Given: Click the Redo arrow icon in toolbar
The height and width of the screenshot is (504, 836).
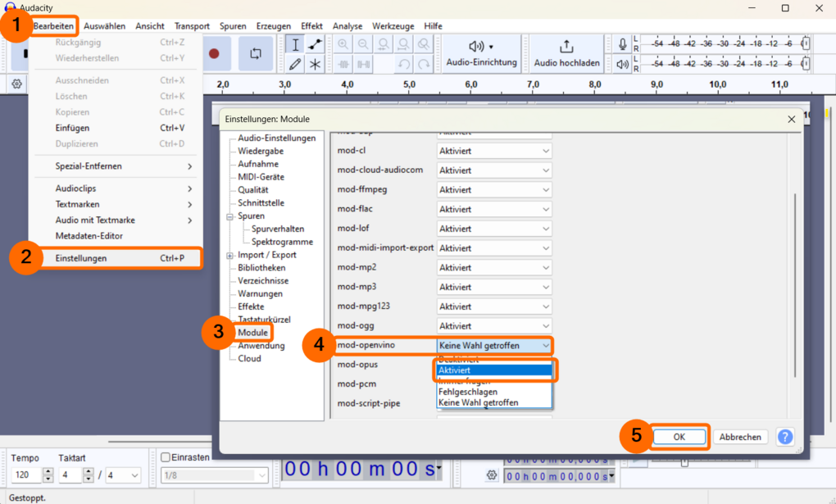Looking at the screenshot, I should (x=424, y=65).
